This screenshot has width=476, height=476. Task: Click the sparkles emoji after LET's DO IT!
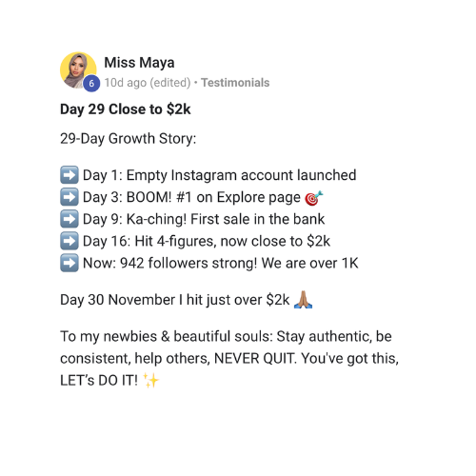150,380
